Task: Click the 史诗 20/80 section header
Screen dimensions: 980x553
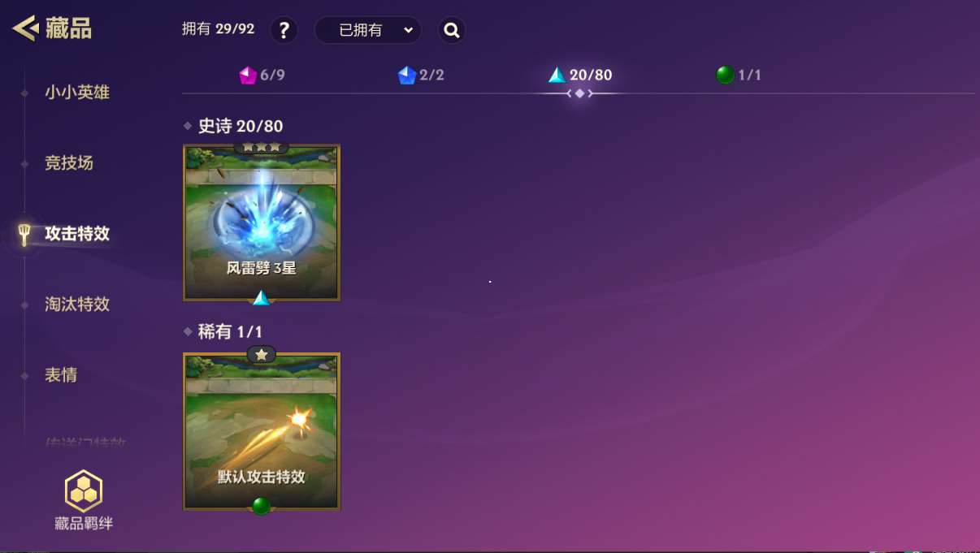Action: (241, 126)
